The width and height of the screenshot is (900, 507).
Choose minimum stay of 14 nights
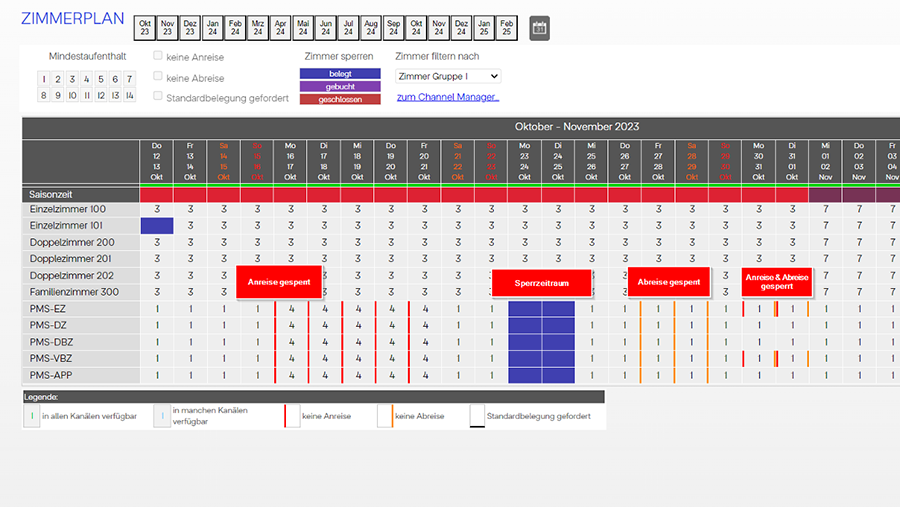tap(129, 96)
